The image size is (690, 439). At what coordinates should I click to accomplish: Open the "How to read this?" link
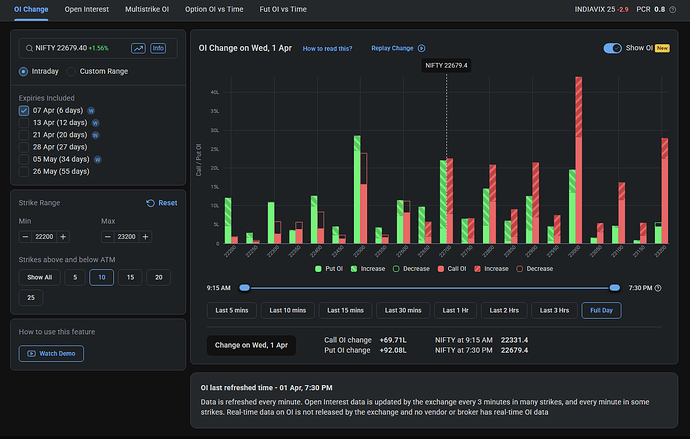coord(327,48)
